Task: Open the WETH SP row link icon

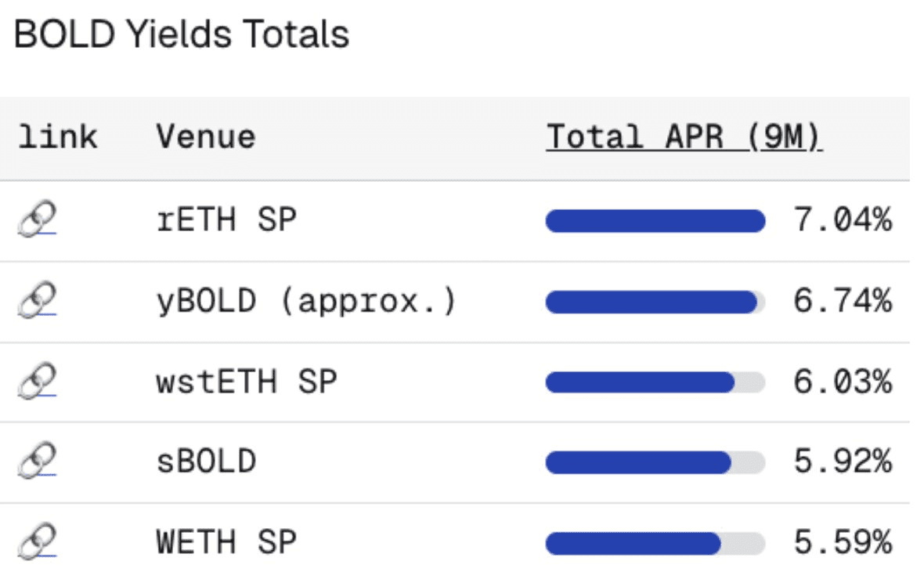Action: 37,542
